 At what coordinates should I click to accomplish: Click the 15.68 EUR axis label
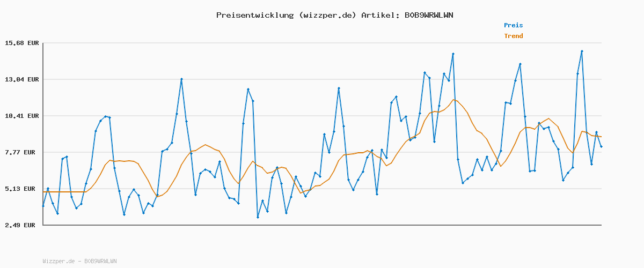tap(22, 43)
